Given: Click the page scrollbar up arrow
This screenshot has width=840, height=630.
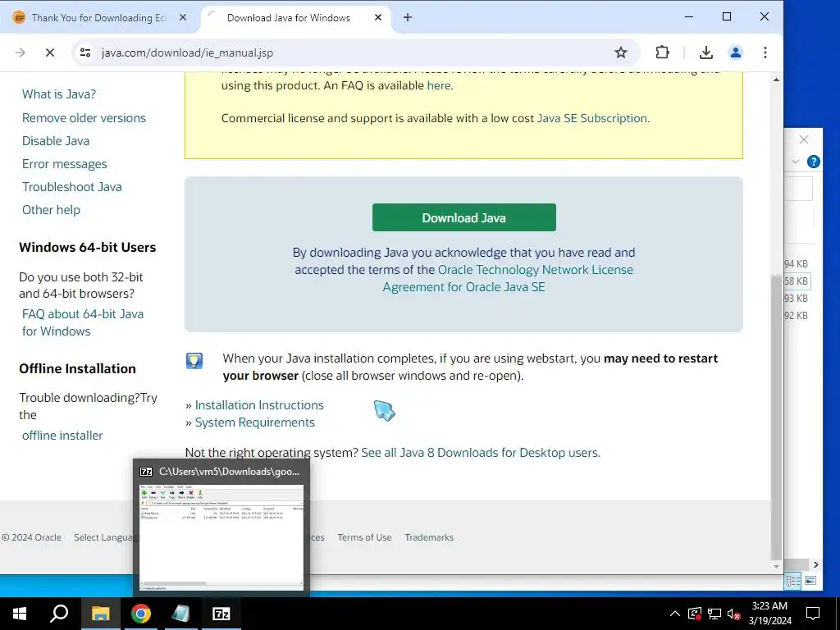Looking at the screenshot, I should pyautogui.click(x=776, y=80).
